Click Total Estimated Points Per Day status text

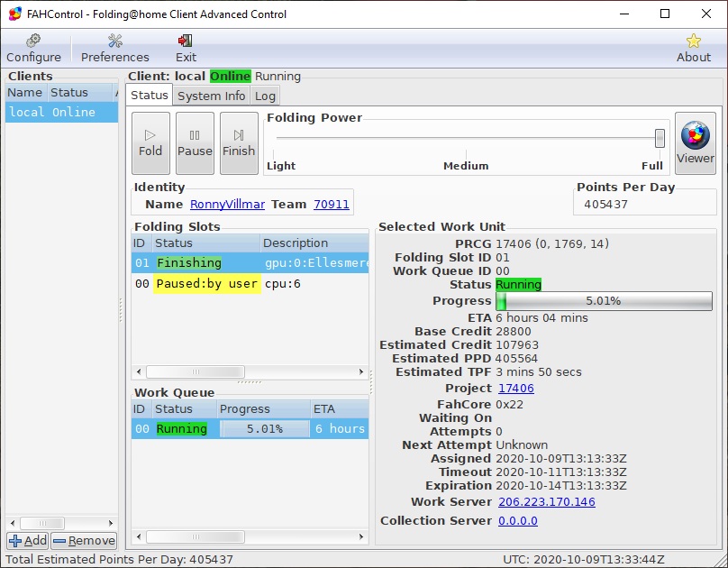click(x=119, y=560)
